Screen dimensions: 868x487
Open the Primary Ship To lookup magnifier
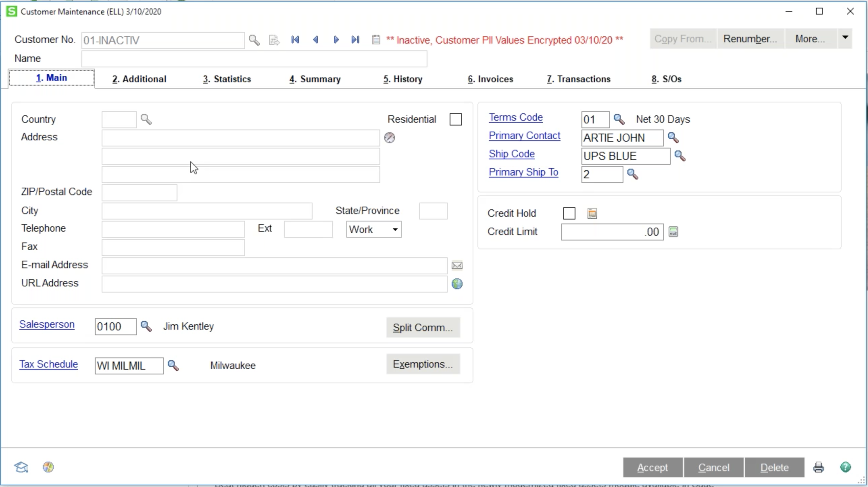coord(633,174)
